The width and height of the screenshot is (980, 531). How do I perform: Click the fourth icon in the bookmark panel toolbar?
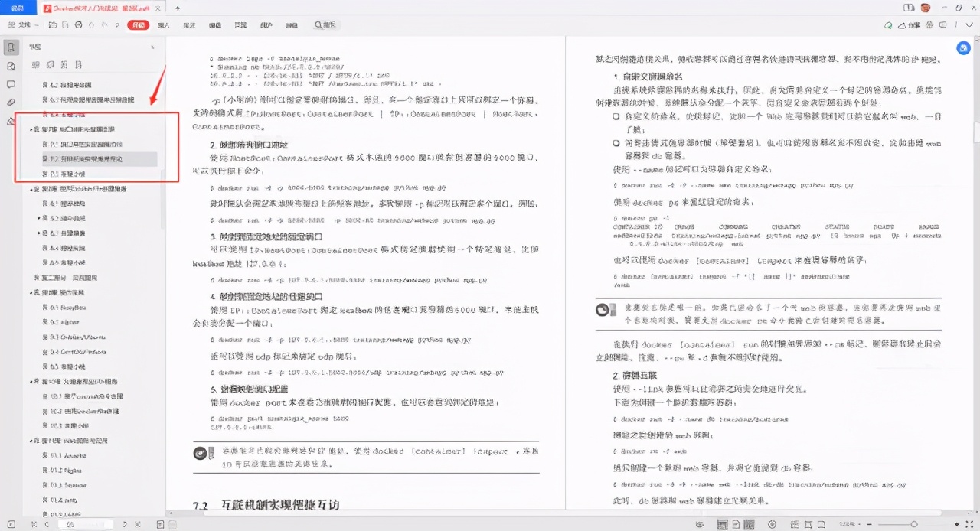click(x=78, y=66)
